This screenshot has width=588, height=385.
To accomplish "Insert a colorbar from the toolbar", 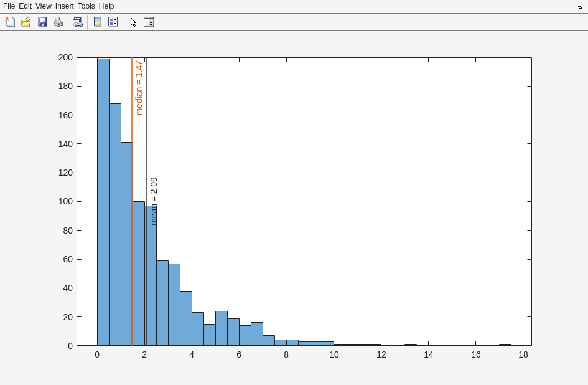I will pyautogui.click(x=97, y=22).
